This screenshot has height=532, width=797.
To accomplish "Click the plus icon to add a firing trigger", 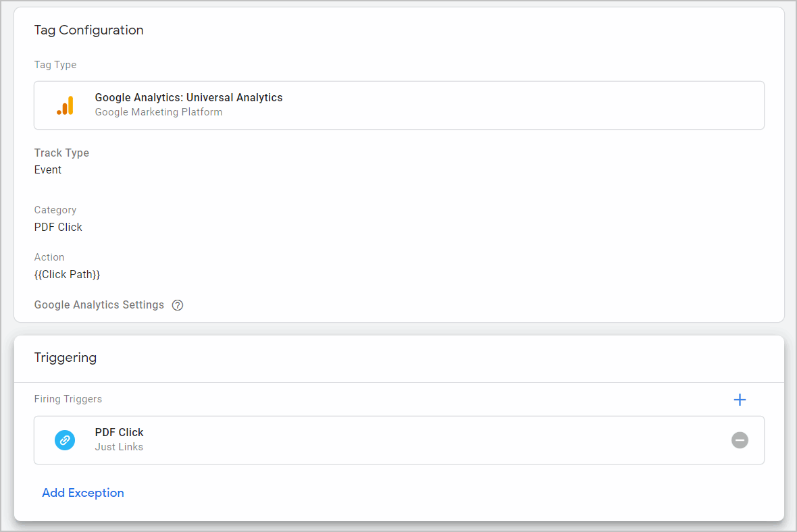I will pos(740,399).
